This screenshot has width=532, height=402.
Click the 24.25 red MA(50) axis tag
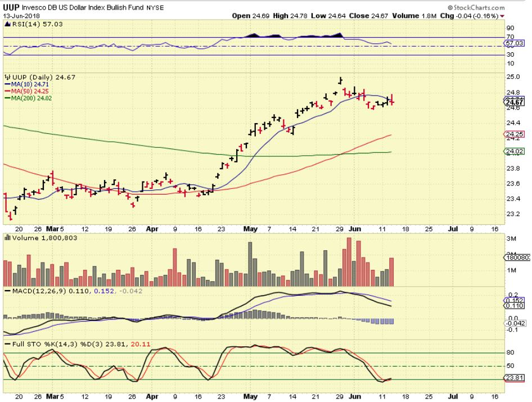[x=515, y=134]
